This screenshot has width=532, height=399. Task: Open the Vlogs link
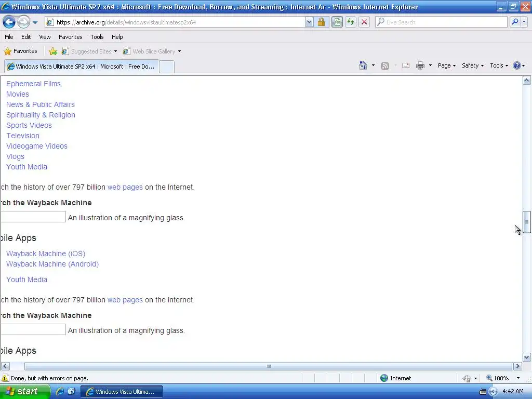[x=15, y=157]
